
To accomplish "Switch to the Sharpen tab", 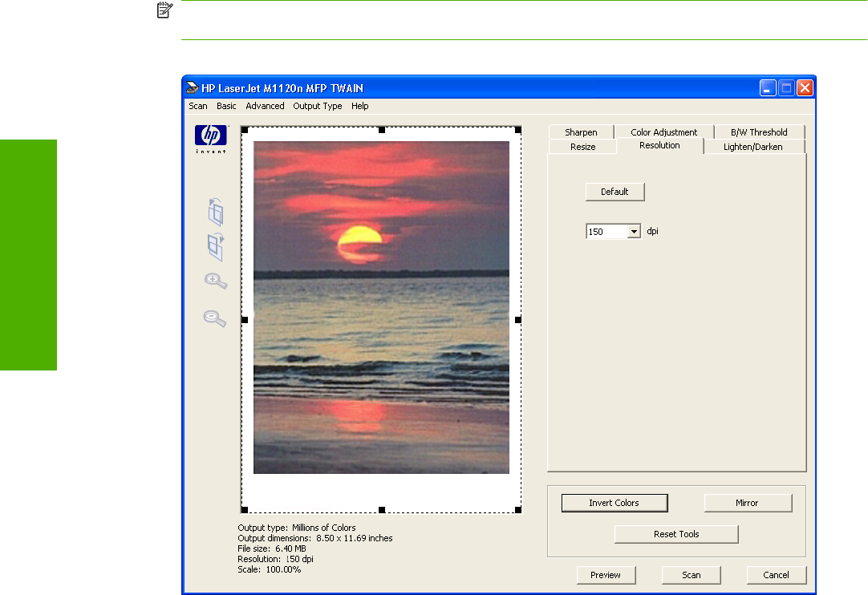I will point(581,132).
